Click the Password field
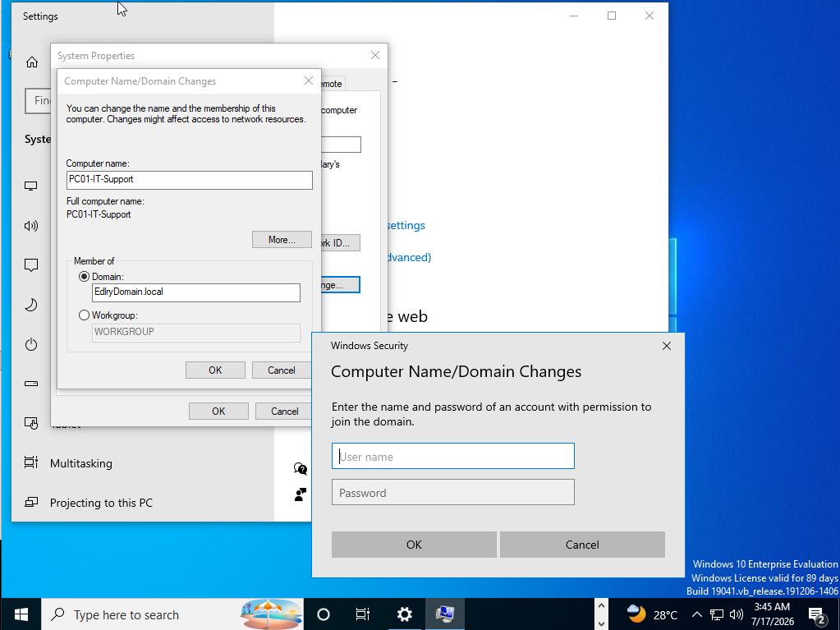 pos(453,492)
